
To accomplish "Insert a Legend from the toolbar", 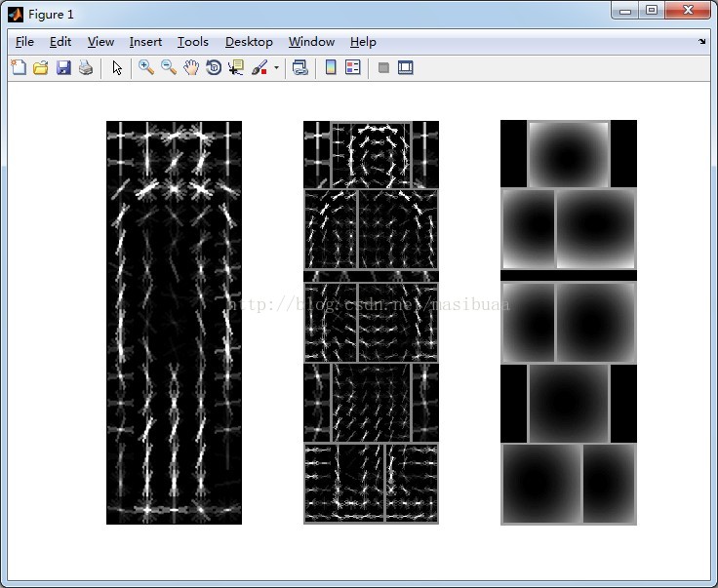I will tap(353, 67).
